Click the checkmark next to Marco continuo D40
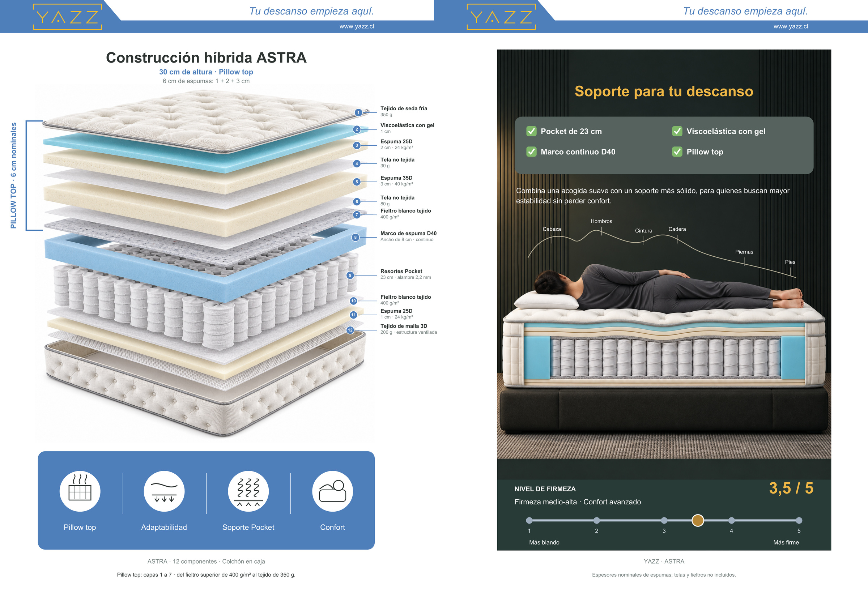 point(531,151)
